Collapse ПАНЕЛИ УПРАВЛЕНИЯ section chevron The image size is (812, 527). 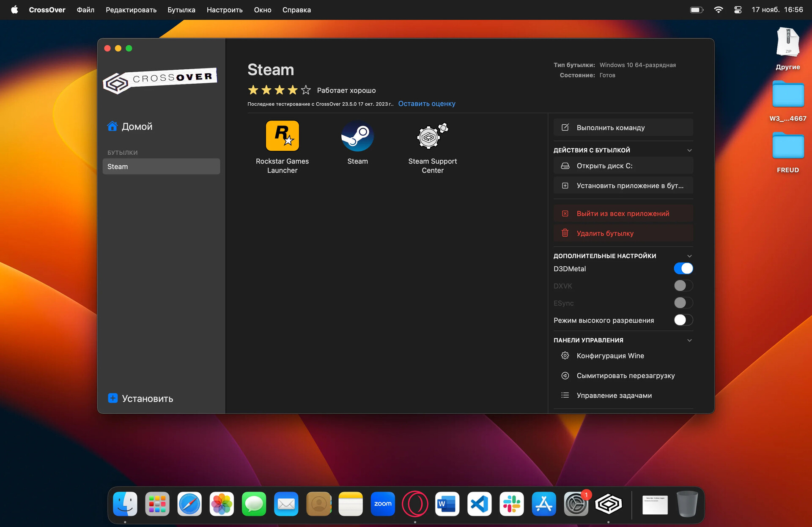[689, 340]
